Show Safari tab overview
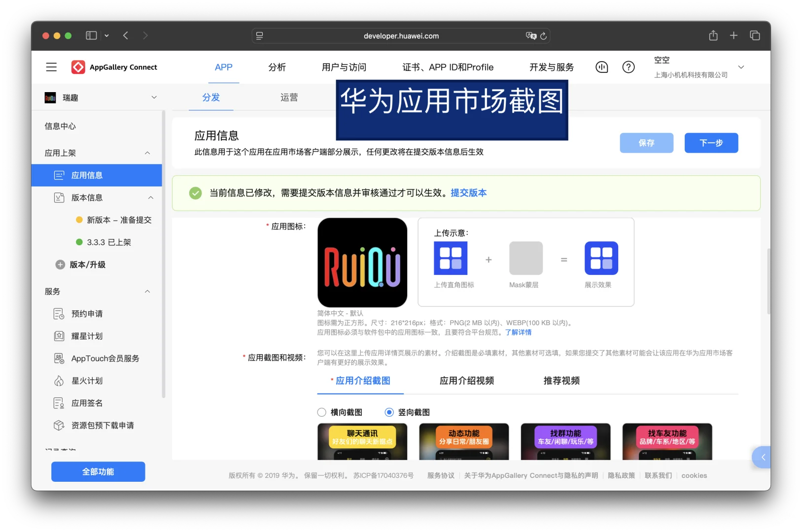 755,35
